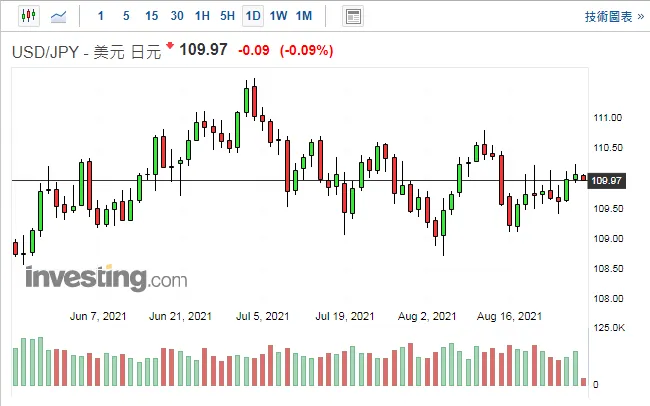Click the investing.com watermark logo

106,277
